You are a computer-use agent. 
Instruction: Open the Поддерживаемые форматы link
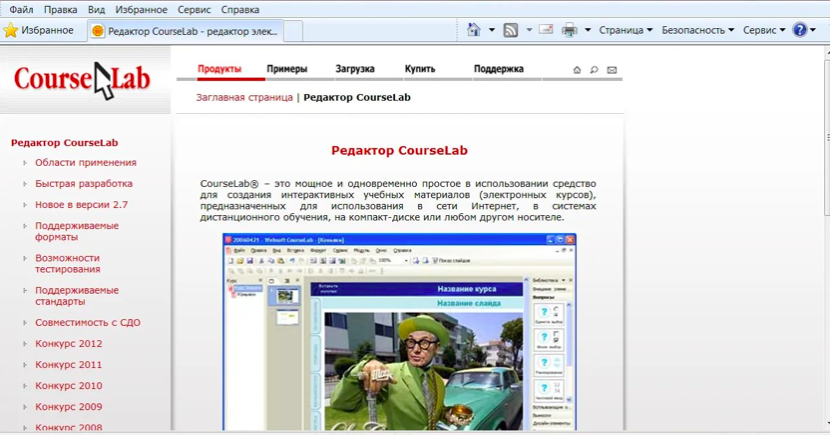77,231
